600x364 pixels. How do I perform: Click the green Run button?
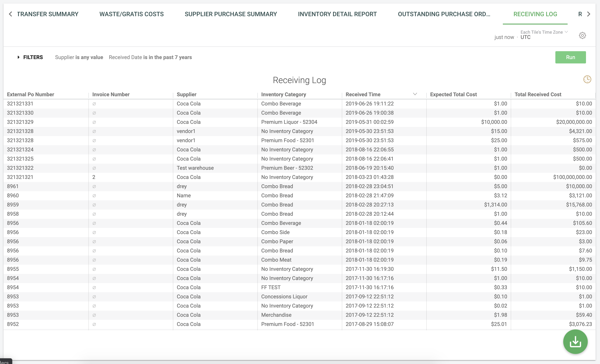click(x=570, y=57)
